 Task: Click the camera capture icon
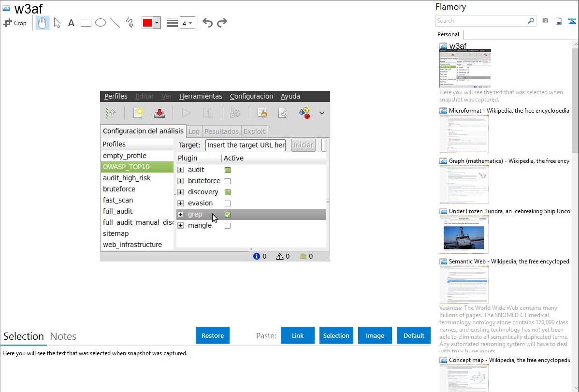pos(545,21)
